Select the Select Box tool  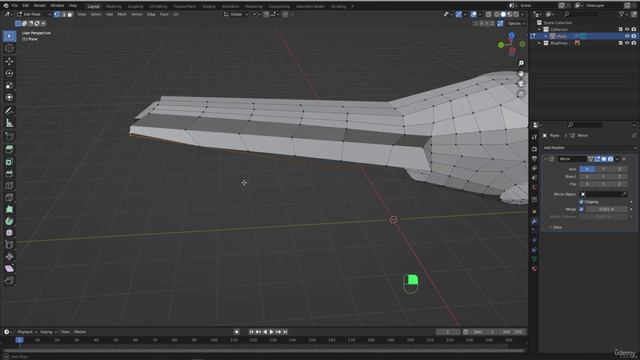(x=9, y=36)
